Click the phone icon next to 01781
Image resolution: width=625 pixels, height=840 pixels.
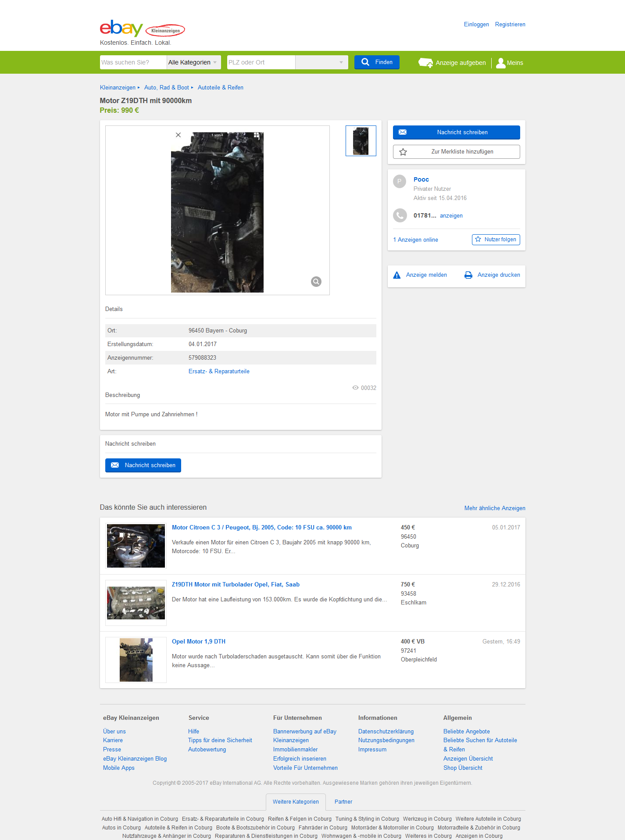pos(400,215)
